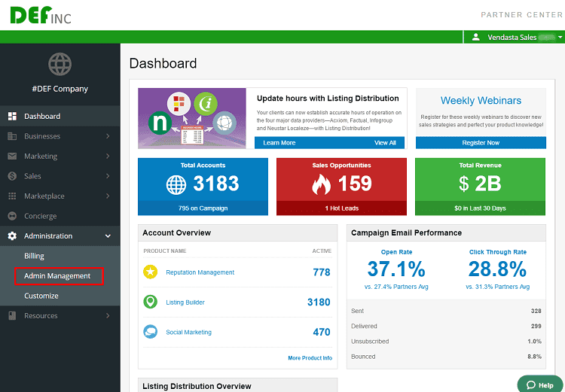Click the flame icon in Sales Opportunities tile
The height and width of the screenshot is (392, 565).
tap(321, 184)
